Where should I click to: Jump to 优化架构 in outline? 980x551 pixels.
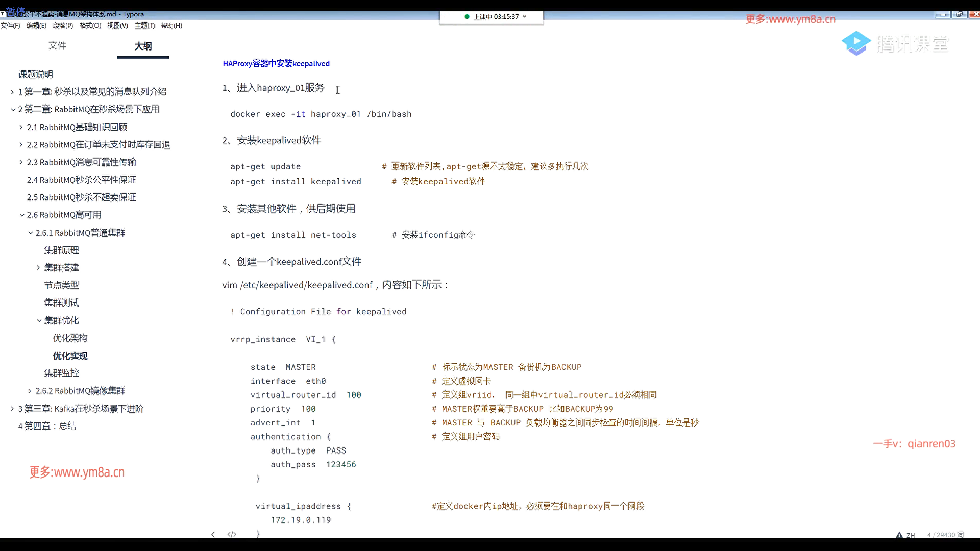pyautogui.click(x=70, y=338)
